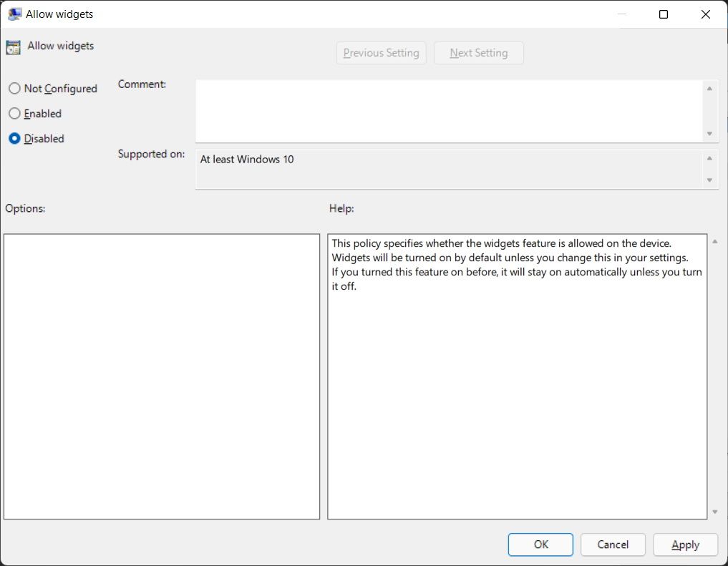Click the Next Setting button

478,53
